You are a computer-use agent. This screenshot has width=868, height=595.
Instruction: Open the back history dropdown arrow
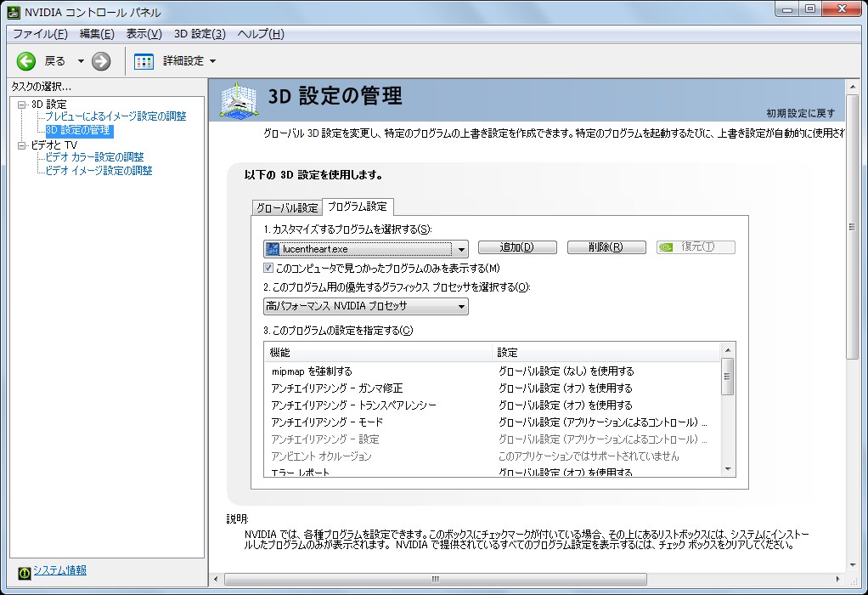point(81,61)
